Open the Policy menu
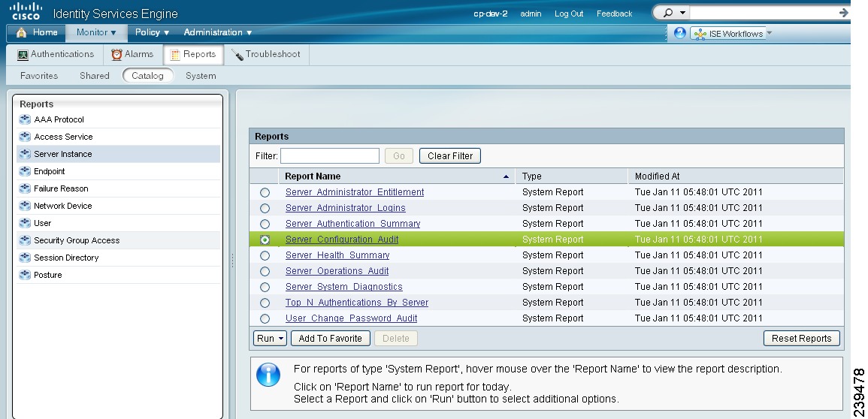868x419 pixels. pos(152,32)
